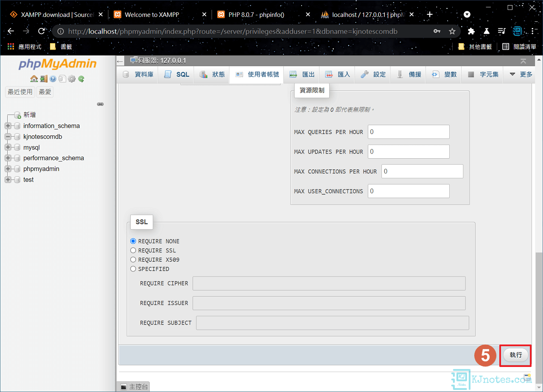Screen dimensions: 543x392
Task: Click the phpMyAdmin logo
Action: coord(58,64)
